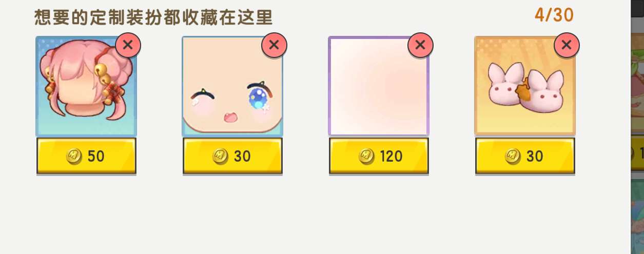Click the gold coin icon beside 120
This screenshot has height=254, width=644.
[367, 156]
